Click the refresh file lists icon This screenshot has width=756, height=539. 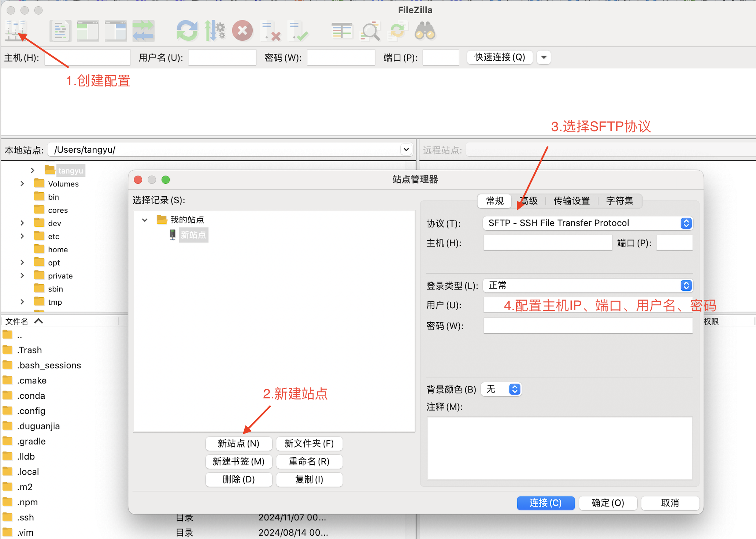tap(187, 31)
